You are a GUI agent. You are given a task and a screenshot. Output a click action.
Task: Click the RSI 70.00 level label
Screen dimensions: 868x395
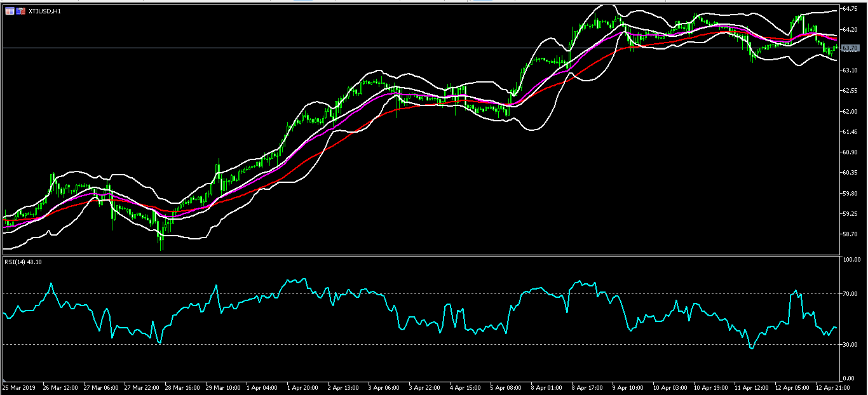(850, 294)
